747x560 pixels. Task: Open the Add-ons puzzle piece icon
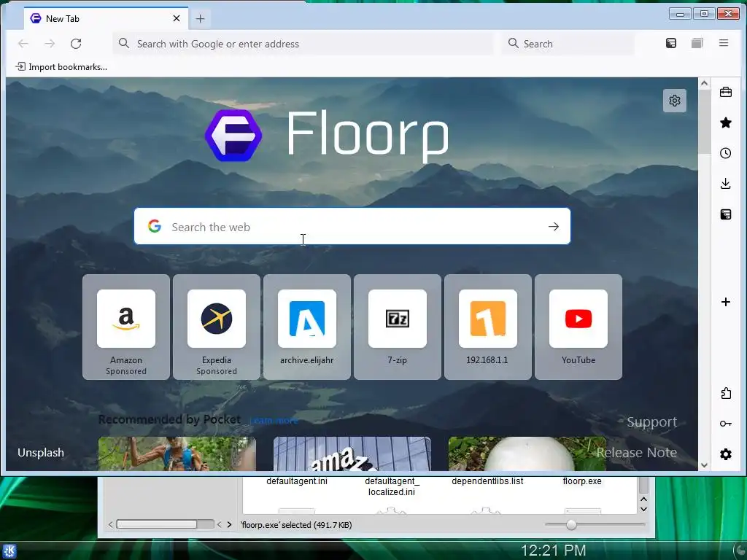tap(726, 393)
